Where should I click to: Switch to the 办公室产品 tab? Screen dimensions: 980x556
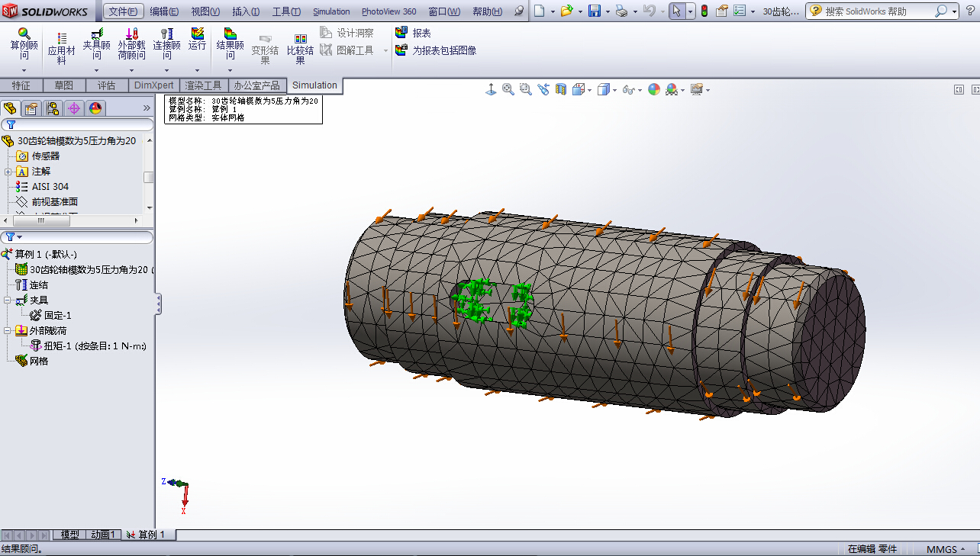[x=258, y=85]
